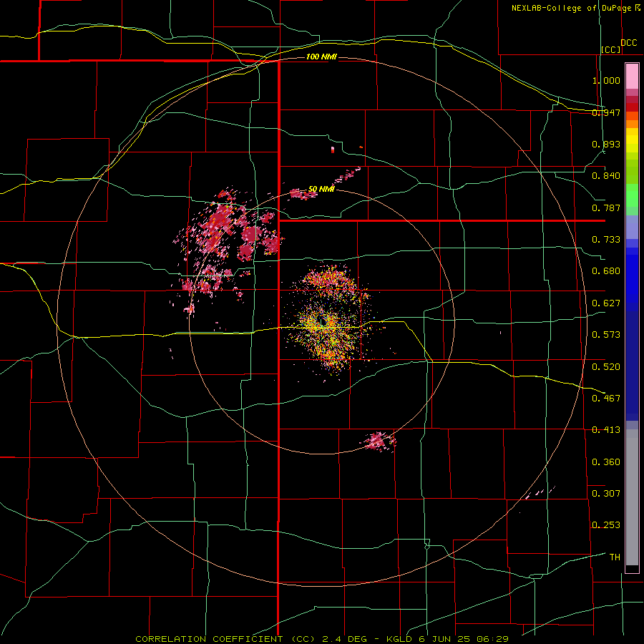
Task: Click the pink top segment of the color bar
Action: pyautogui.click(x=632, y=76)
